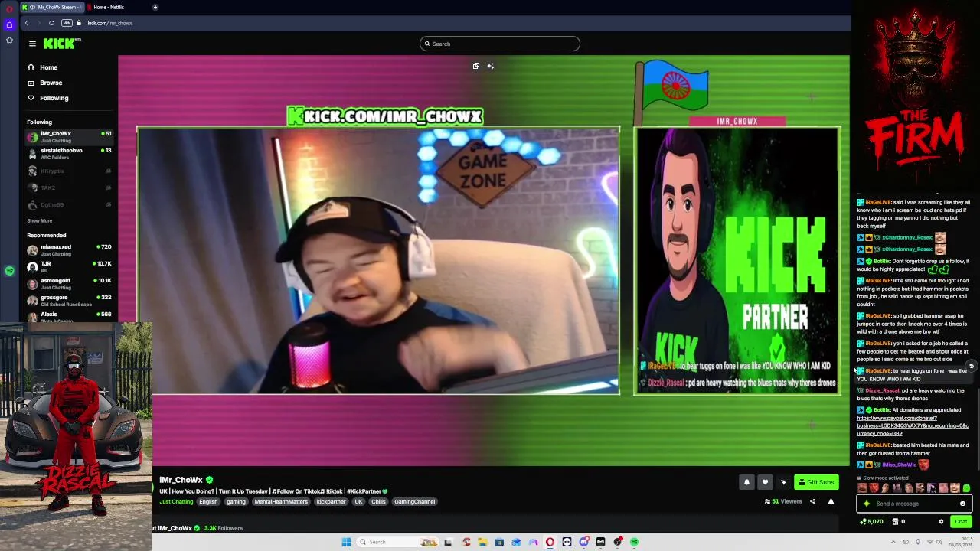Select the kickpartner tag
The width and height of the screenshot is (980, 551).
click(x=332, y=502)
